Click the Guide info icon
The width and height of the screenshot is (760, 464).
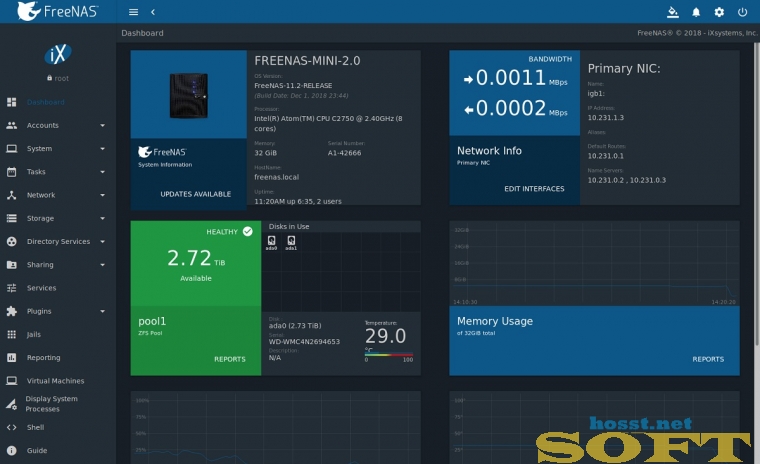pos(12,451)
